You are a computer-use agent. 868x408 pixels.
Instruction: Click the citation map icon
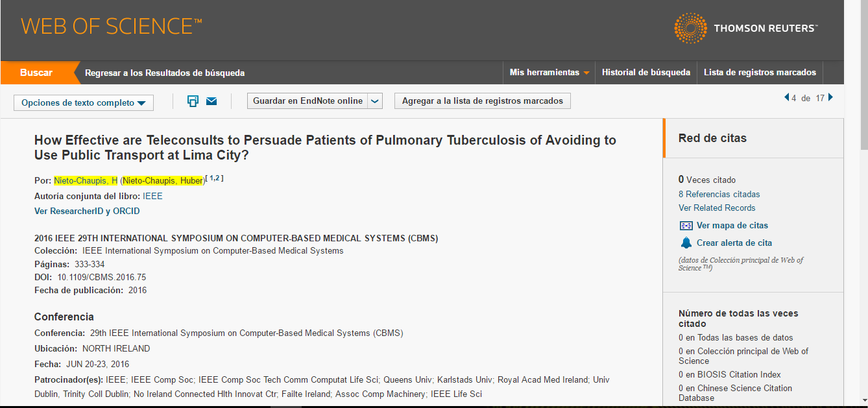pyautogui.click(x=686, y=226)
